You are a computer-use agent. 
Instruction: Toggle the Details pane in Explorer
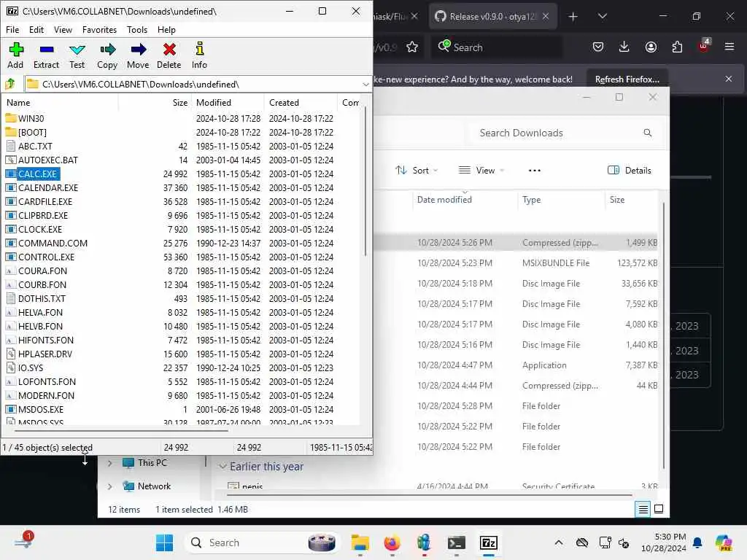point(629,170)
